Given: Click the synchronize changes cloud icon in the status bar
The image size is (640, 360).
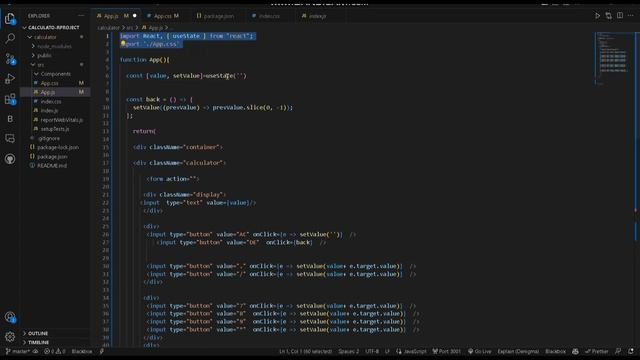Looking at the screenshot, I should 36,351.
